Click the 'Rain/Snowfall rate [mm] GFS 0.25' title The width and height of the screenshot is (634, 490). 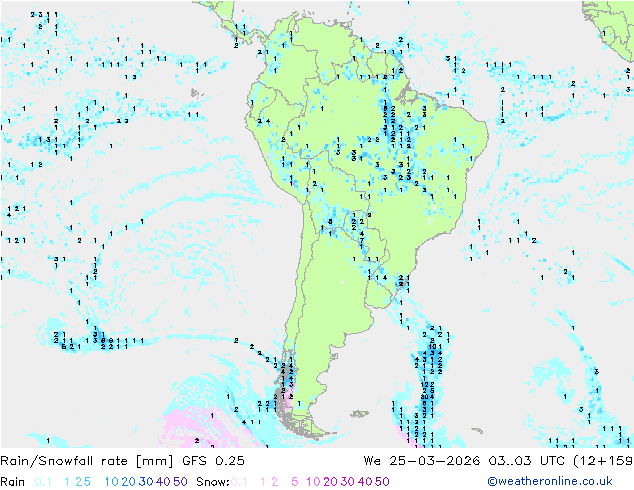point(123,461)
